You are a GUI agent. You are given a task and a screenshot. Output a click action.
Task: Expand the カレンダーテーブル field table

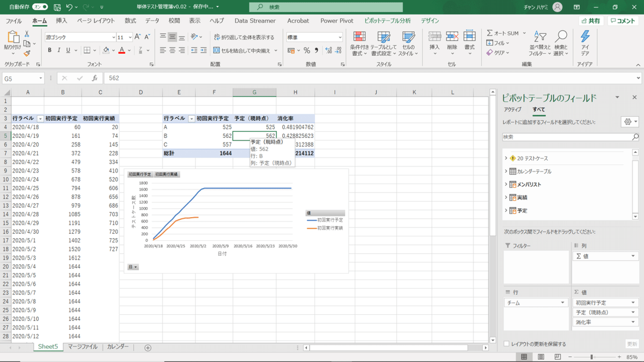tap(506, 171)
